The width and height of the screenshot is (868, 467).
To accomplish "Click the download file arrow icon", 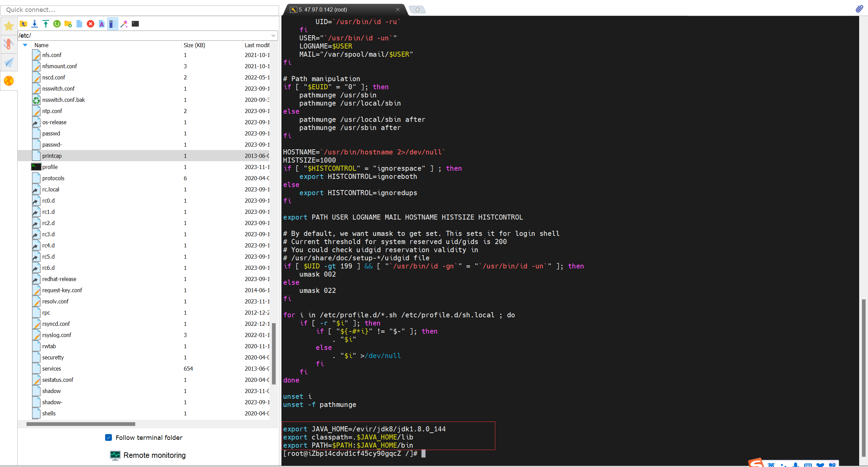I will [x=35, y=24].
